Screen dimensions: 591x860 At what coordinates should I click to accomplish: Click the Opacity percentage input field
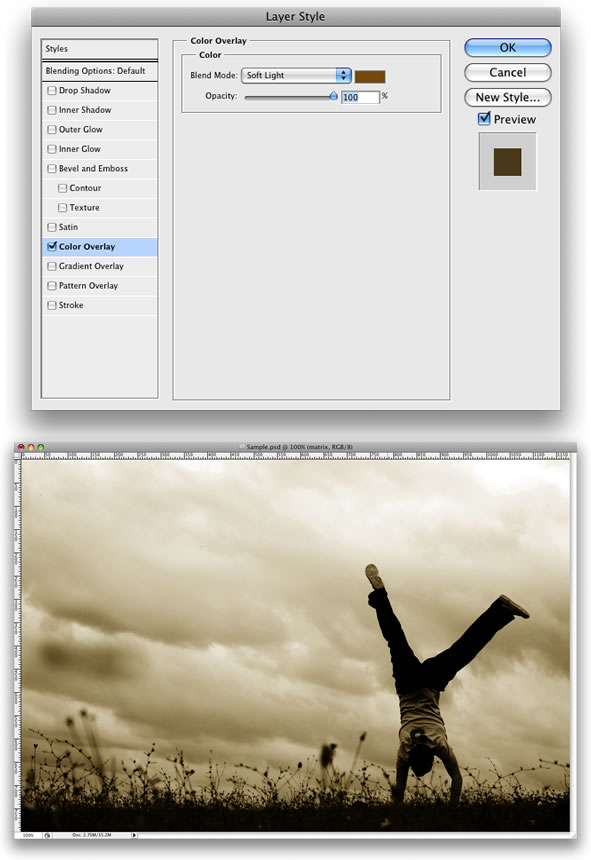360,97
